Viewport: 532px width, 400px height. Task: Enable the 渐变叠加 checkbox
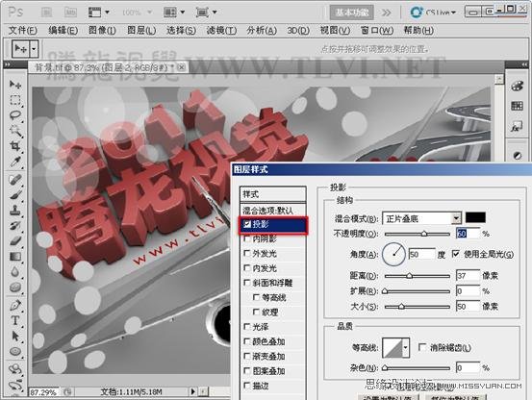click(x=247, y=357)
